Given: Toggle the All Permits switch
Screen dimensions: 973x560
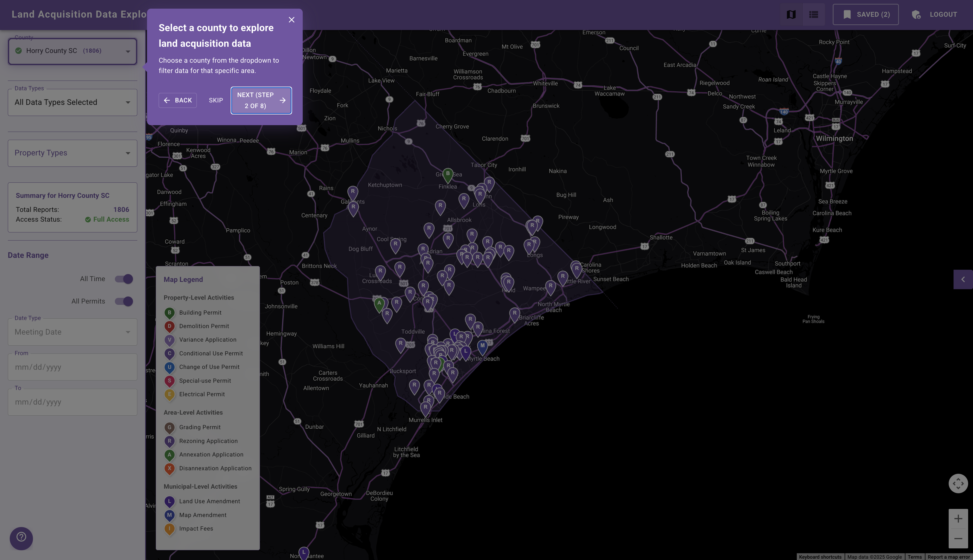Looking at the screenshot, I should point(123,301).
